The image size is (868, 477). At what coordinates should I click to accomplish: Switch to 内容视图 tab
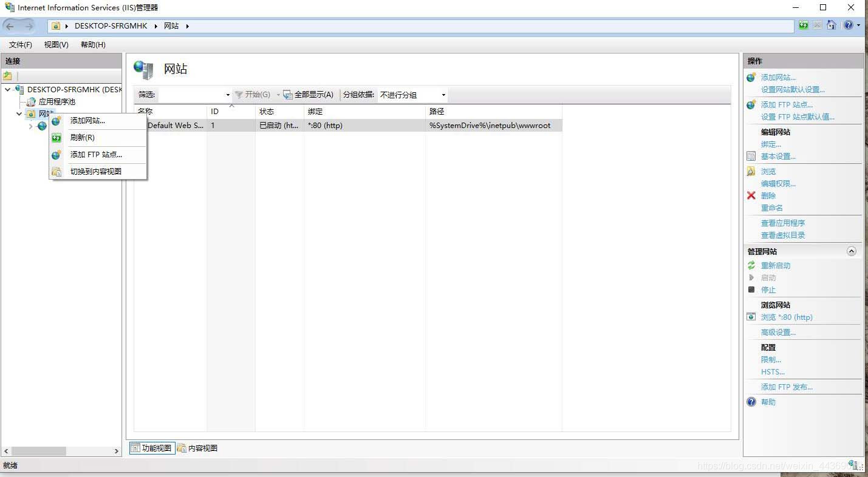197,448
